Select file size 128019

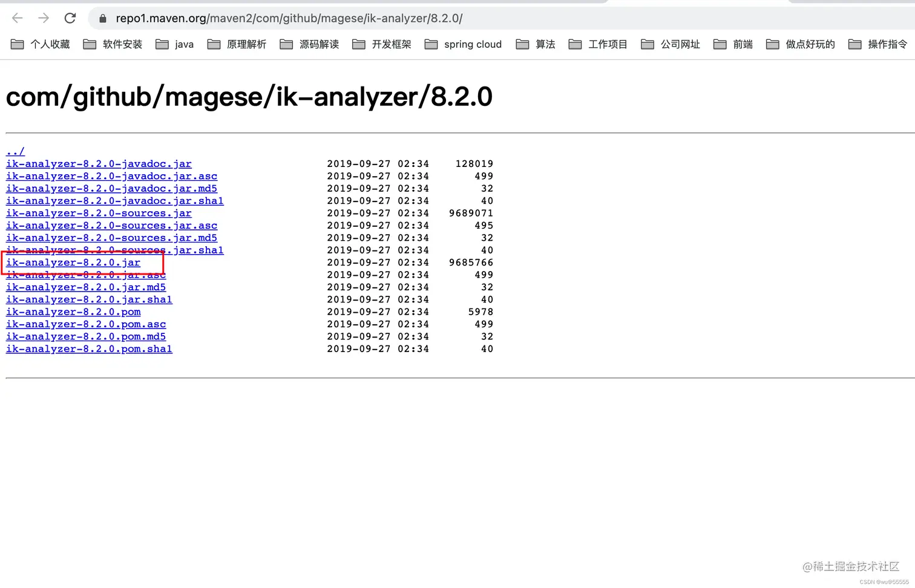(474, 163)
